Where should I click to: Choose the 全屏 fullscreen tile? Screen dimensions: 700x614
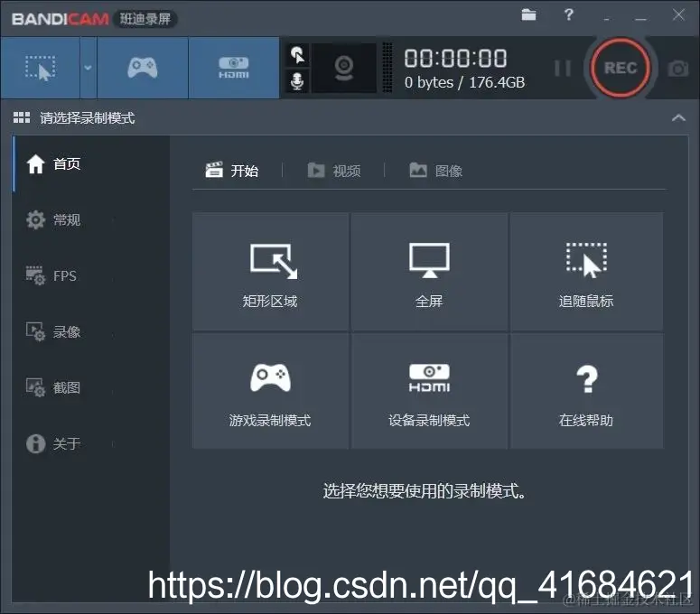(x=429, y=272)
